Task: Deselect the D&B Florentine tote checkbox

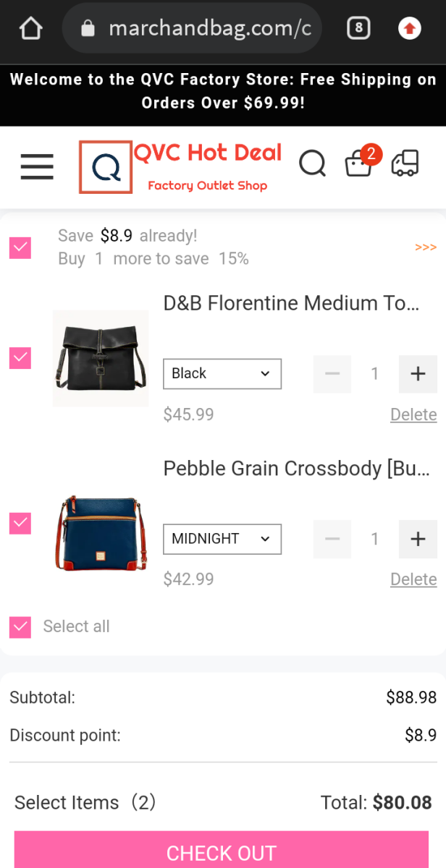Action: [x=20, y=358]
